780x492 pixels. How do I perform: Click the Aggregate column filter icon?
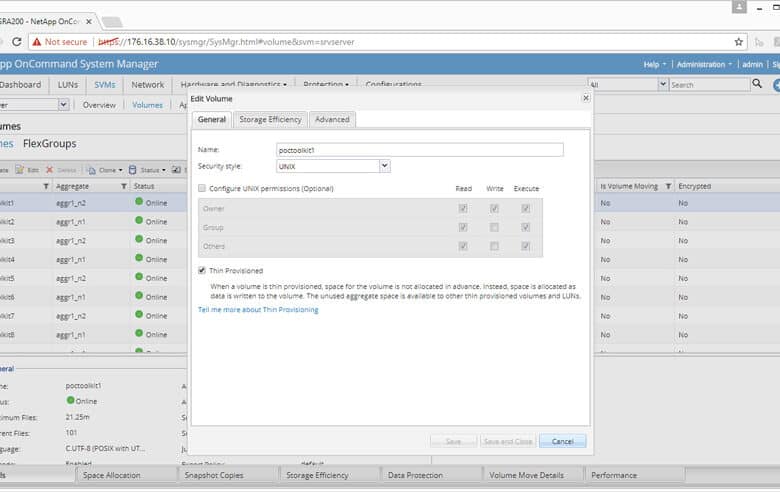[124, 186]
